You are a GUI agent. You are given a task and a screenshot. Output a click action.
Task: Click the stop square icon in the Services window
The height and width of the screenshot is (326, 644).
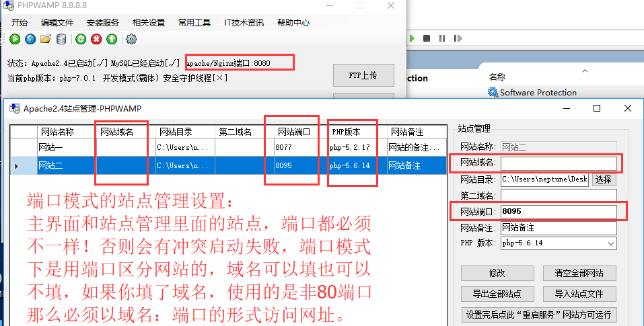[427, 38]
